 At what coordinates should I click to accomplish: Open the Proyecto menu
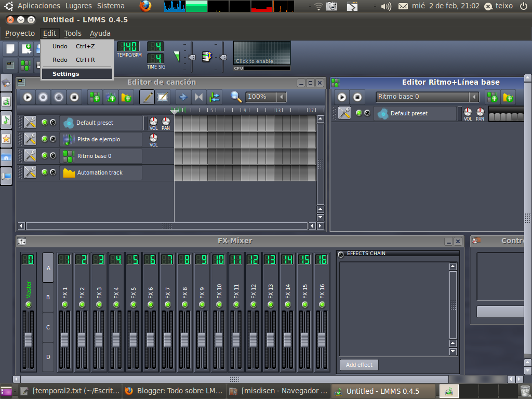[20, 33]
